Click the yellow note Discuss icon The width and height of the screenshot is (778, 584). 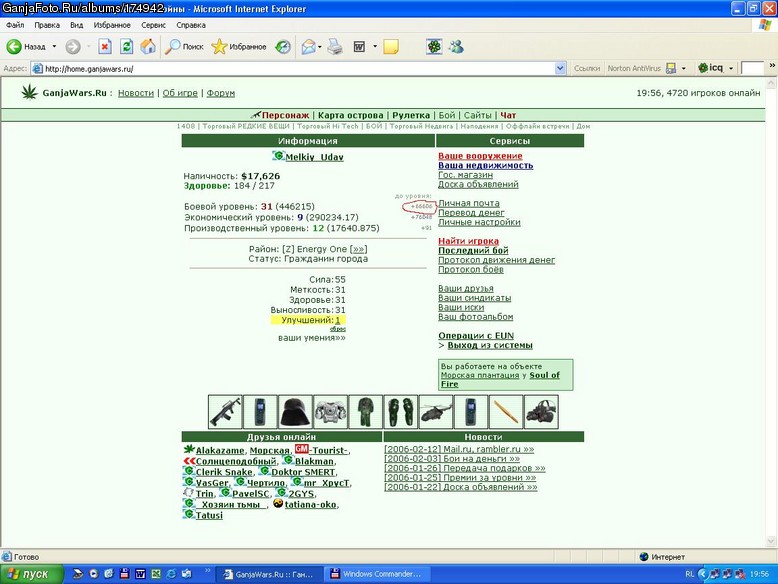click(x=391, y=47)
